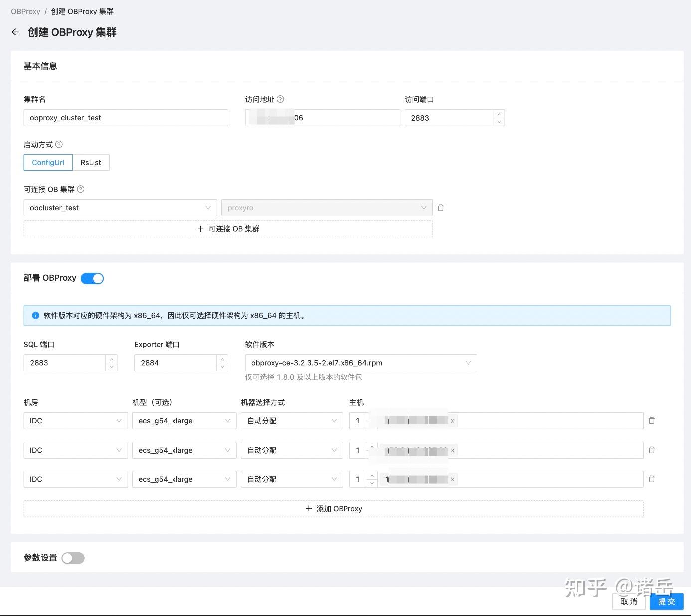Increase the 访问端口 using the up stepper
The height and width of the screenshot is (616, 691).
click(499, 115)
